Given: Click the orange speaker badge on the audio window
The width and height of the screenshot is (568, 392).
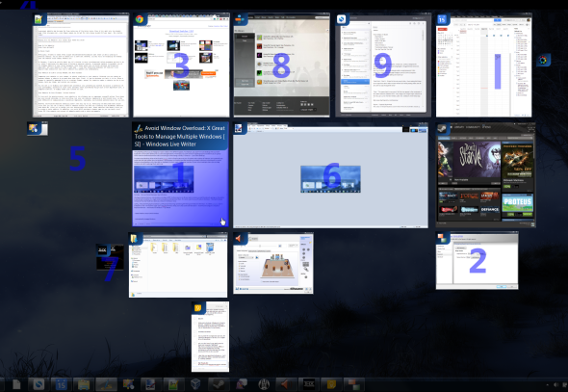Looking at the screenshot, I should point(239,239).
